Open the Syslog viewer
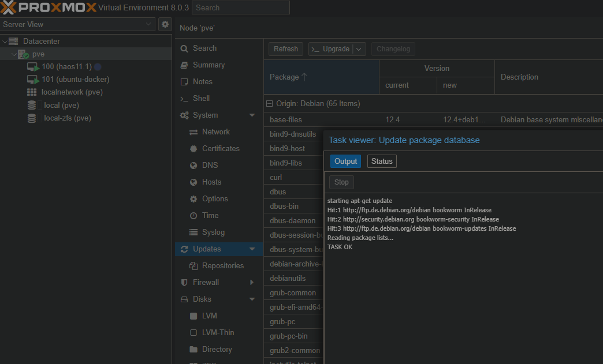 coord(213,232)
